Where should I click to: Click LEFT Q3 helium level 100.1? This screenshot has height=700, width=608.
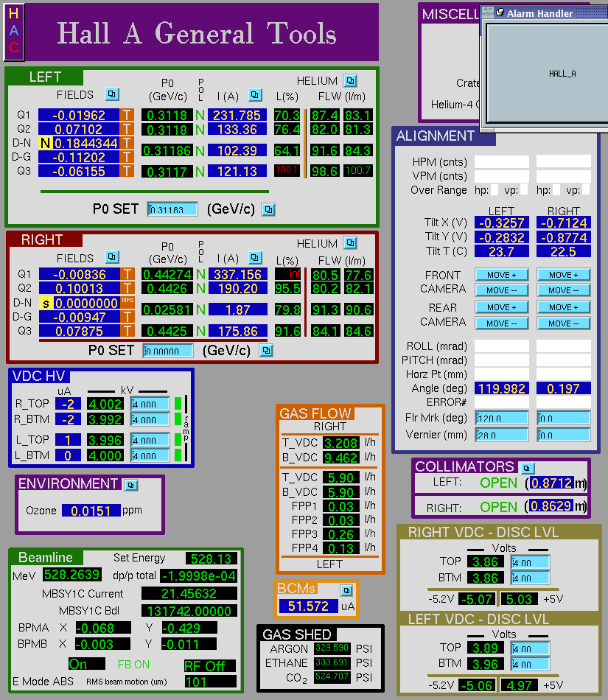[x=287, y=170]
